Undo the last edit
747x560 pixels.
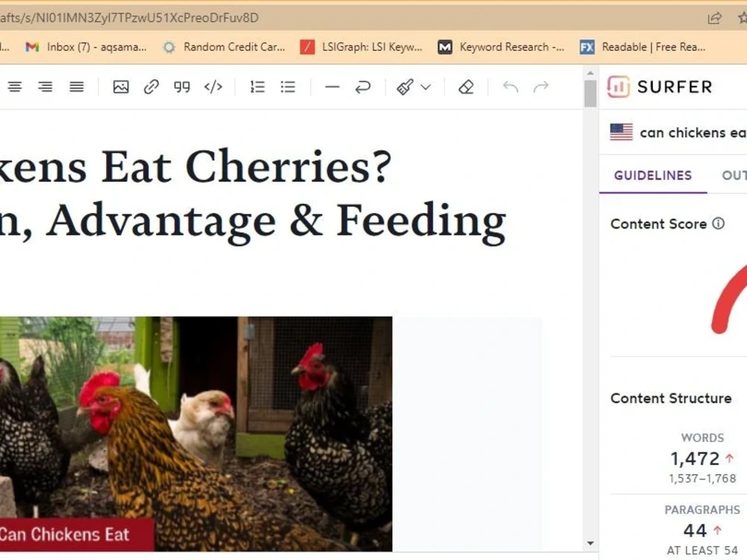511,87
